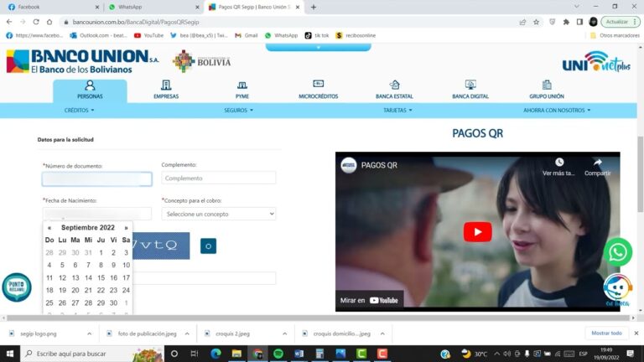This screenshot has width=644, height=362.
Task: Open the weather 30°C tray widget
Action: [475, 354]
